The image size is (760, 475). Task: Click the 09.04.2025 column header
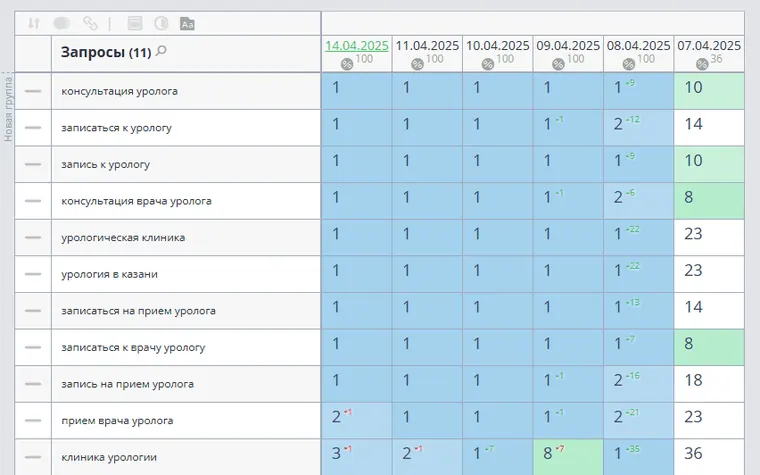pyautogui.click(x=568, y=46)
